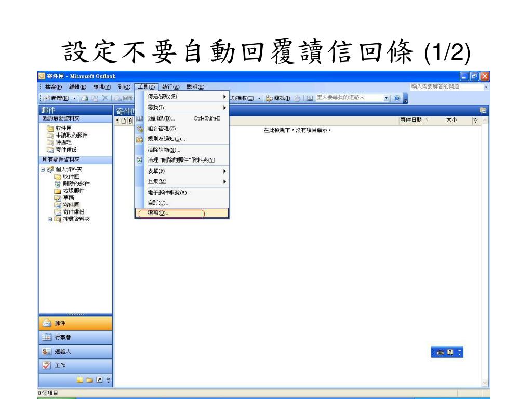Click the toolbar options overflow arrow

tap(405, 99)
